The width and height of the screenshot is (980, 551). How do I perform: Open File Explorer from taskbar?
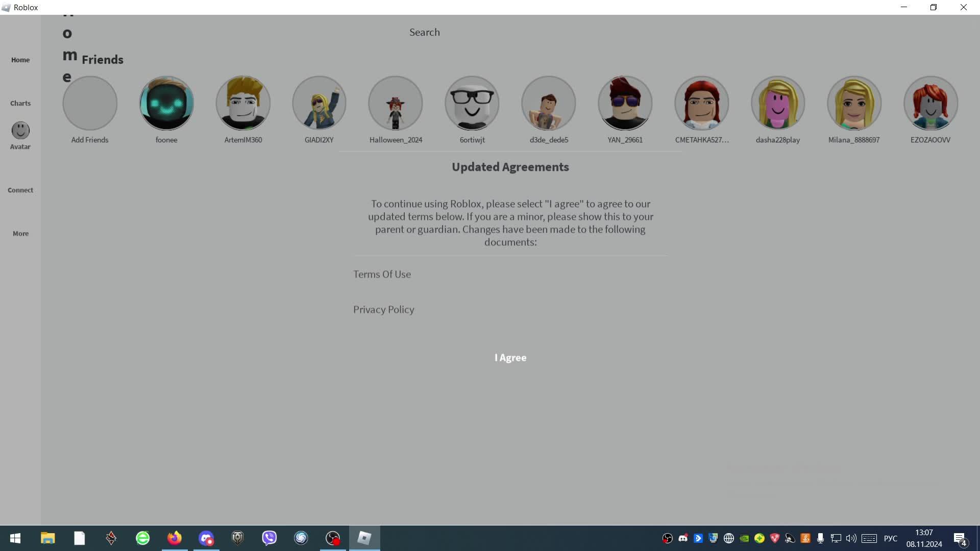tap(48, 538)
